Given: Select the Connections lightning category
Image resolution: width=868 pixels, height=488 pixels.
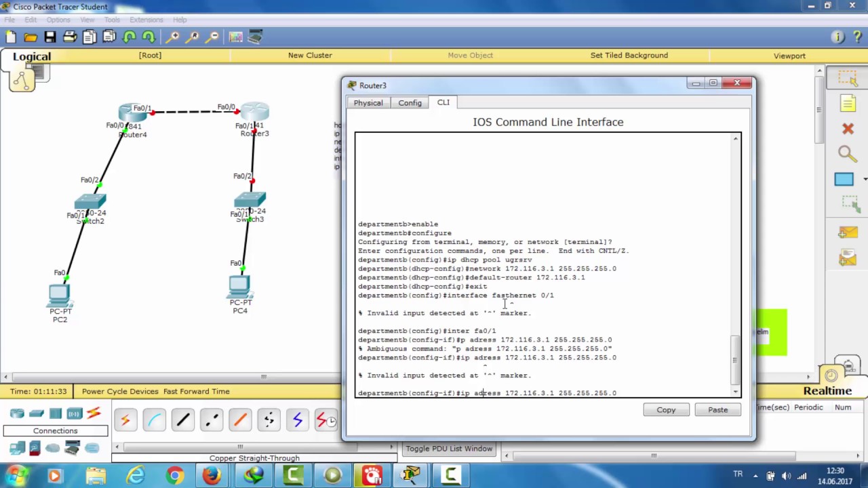Looking at the screenshot, I should point(94,413).
